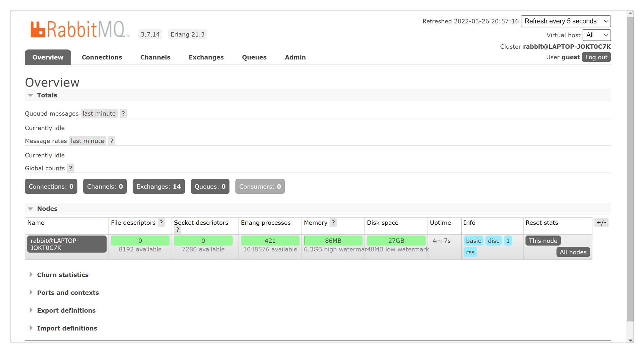Expand Import definitions section
Image resolution: width=644 pixels, height=353 pixels.
(67, 328)
